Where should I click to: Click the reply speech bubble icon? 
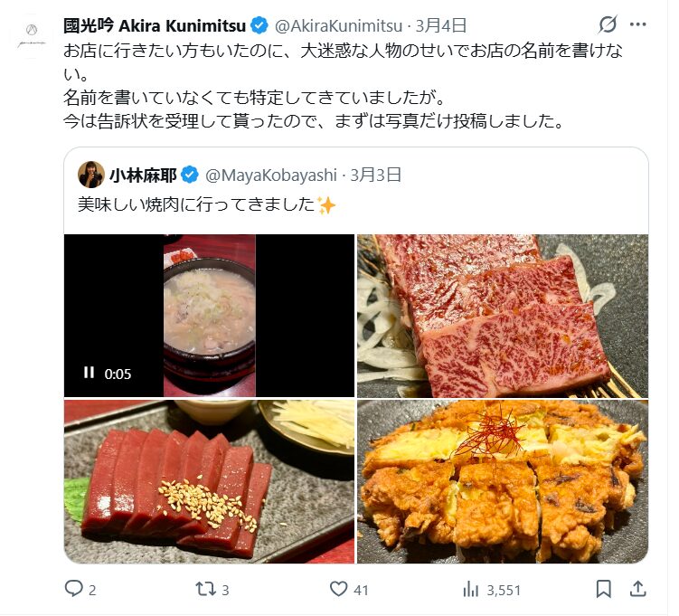(73, 588)
